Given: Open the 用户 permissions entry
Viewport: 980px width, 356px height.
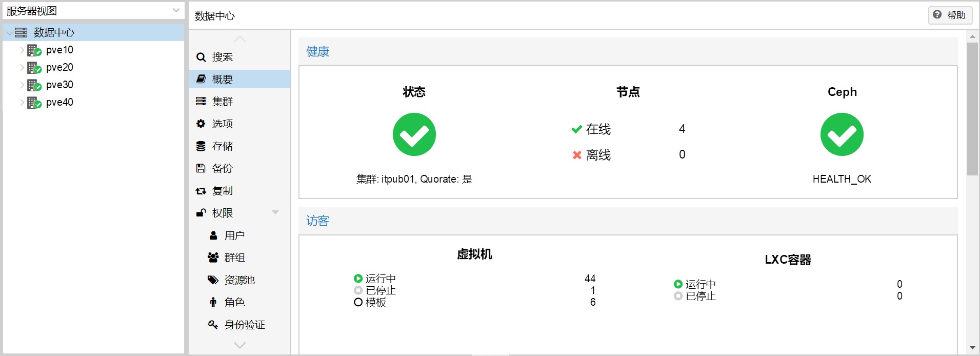Looking at the screenshot, I should click(x=234, y=235).
